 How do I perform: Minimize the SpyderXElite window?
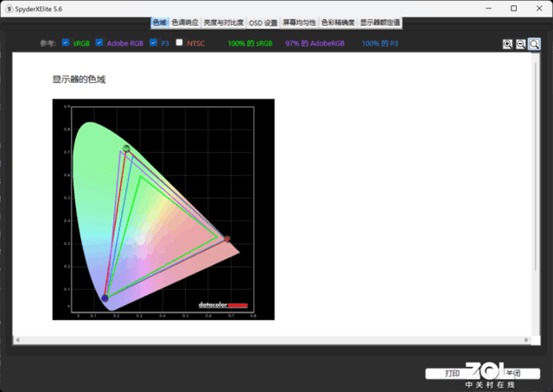tap(488, 9)
